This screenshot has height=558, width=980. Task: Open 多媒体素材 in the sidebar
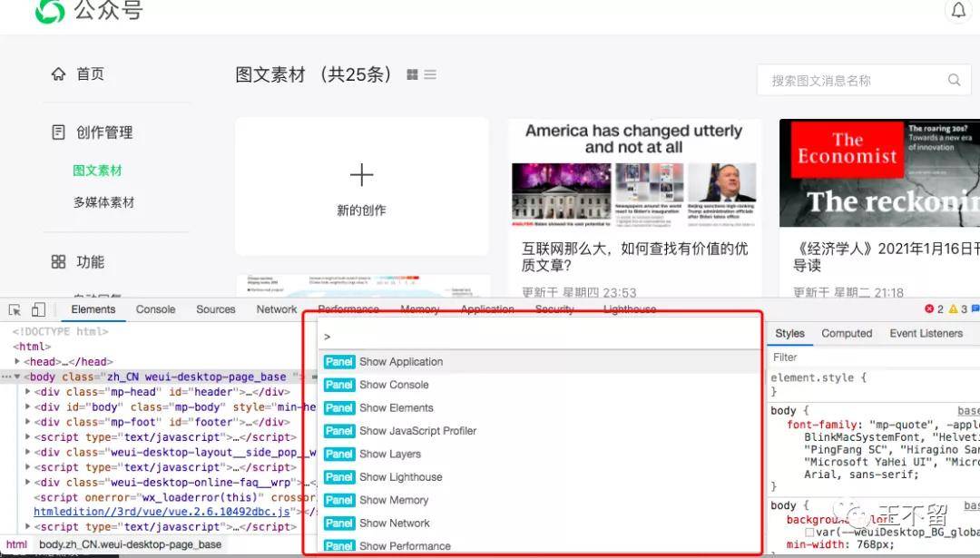point(103,202)
